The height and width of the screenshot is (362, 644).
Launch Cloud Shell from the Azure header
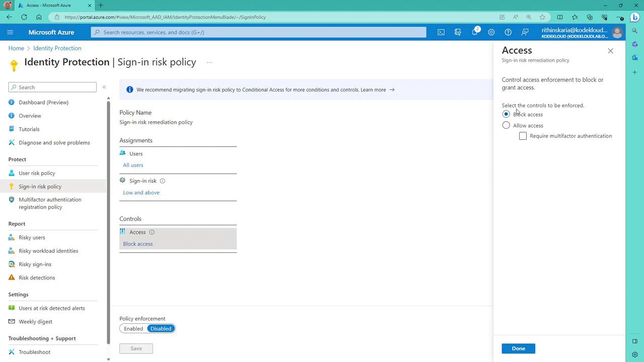coord(441,32)
